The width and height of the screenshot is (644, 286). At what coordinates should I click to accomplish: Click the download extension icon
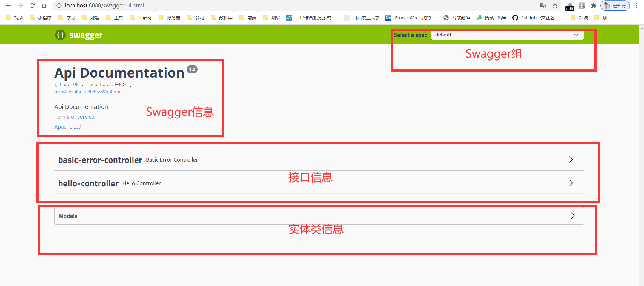pyautogui.click(x=582, y=5)
